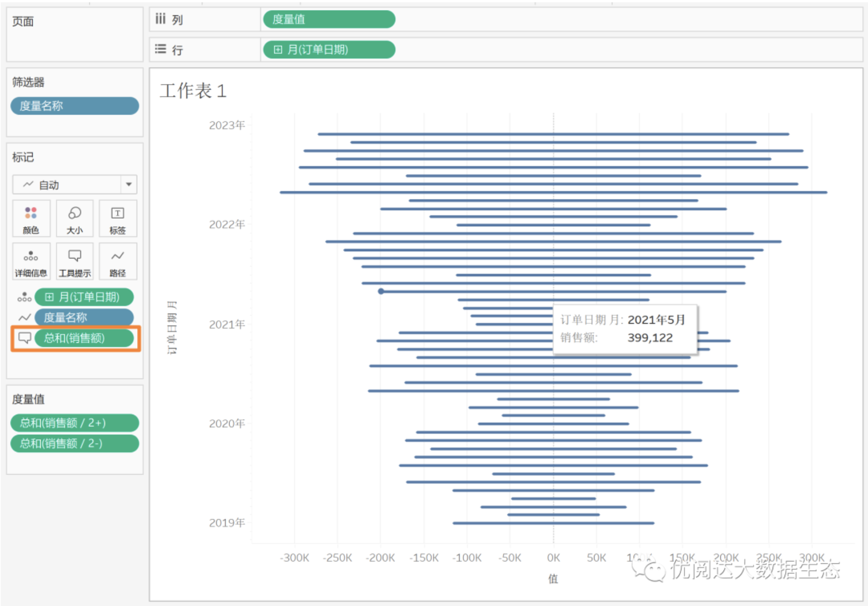
Task: Click the 订单日期 月 vertical axis title
Action: (x=172, y=327)
